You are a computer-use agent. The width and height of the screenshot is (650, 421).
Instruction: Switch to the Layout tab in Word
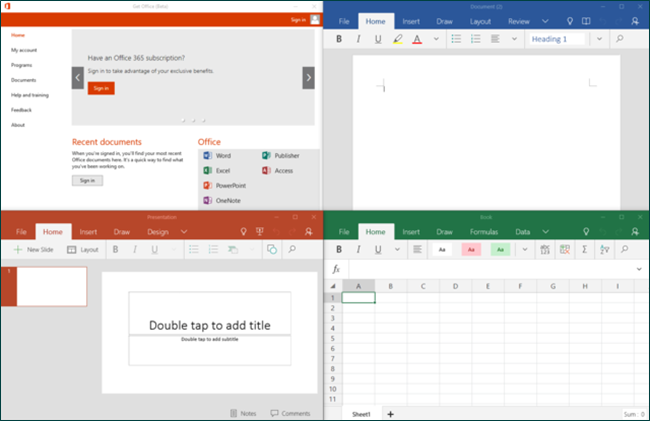[480, 20]
